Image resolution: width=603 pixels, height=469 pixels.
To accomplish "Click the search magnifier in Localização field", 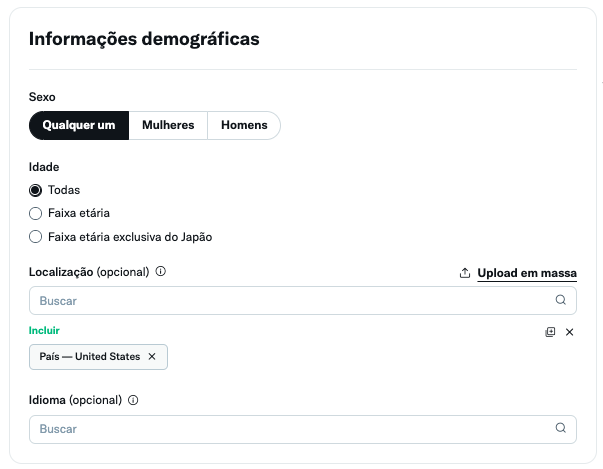I will [x=561, y=300].
